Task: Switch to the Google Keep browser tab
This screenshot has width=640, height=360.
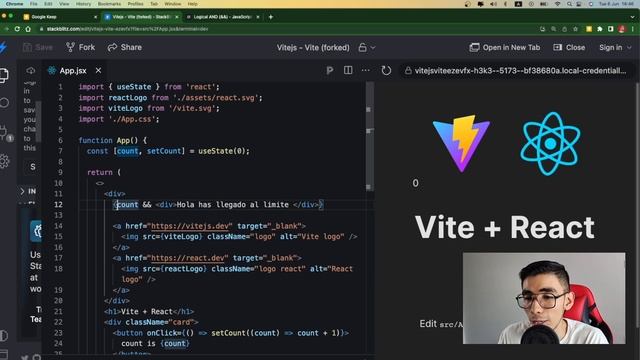Action: pyautogui.click(x=60, y=17)
